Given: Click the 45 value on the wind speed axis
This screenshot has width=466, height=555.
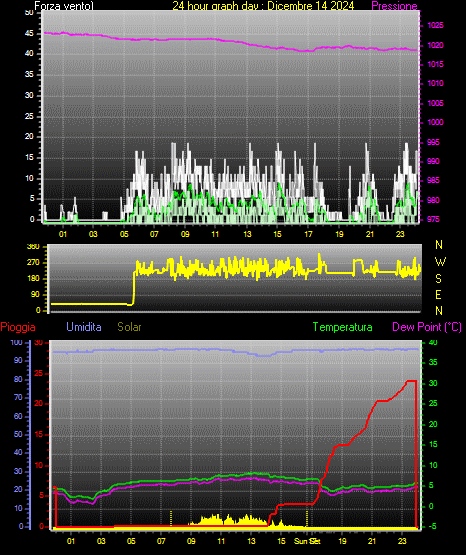Looking at the screenshot, I should (x=29, y=34).
